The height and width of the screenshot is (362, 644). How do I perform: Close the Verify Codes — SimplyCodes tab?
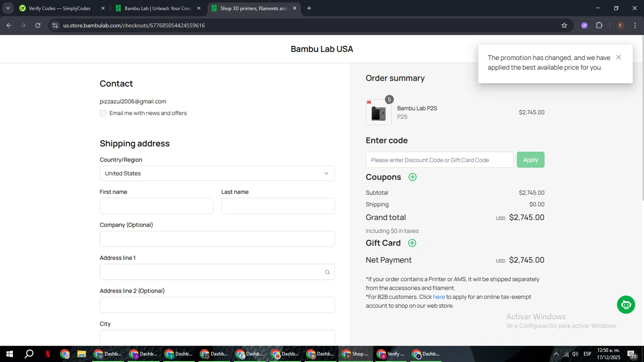click(x=103, y=8)
